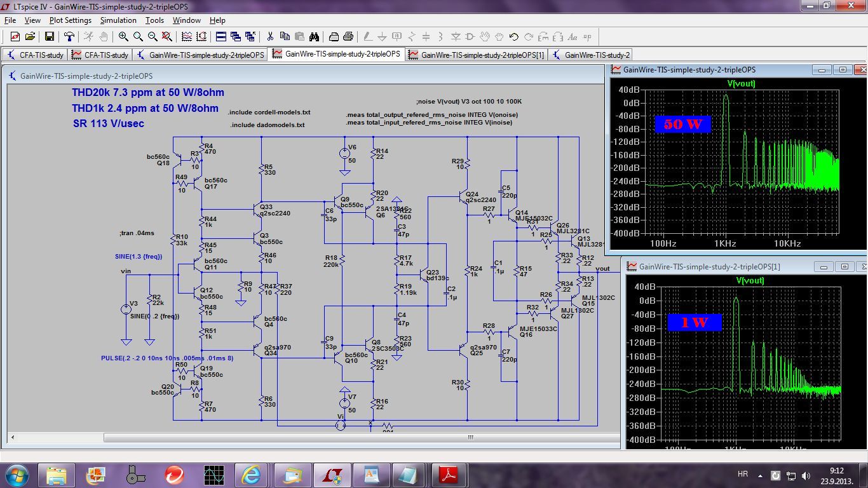Viewport: 868px width, 488px height.
Task: Open Internet Explorer from the taskbar
Action: click(250, 475)
